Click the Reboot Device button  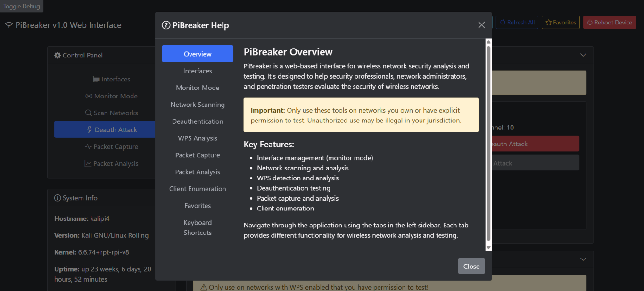[610, 22]
